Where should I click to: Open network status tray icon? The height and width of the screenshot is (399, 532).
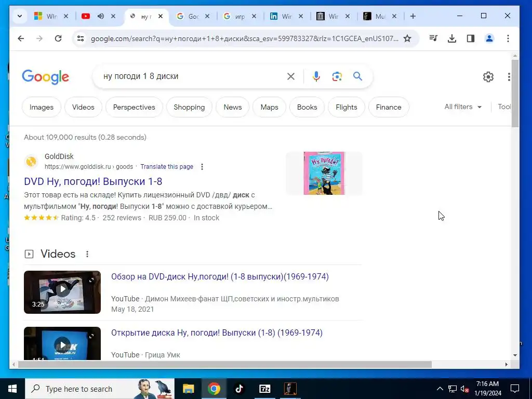coord(453,389)
